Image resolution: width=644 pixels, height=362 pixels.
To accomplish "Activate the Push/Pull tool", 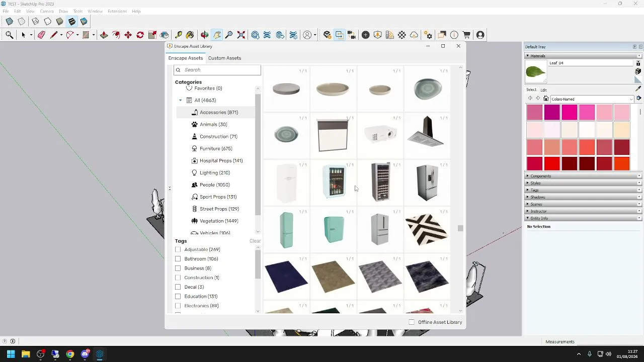I will click(104, 35).
